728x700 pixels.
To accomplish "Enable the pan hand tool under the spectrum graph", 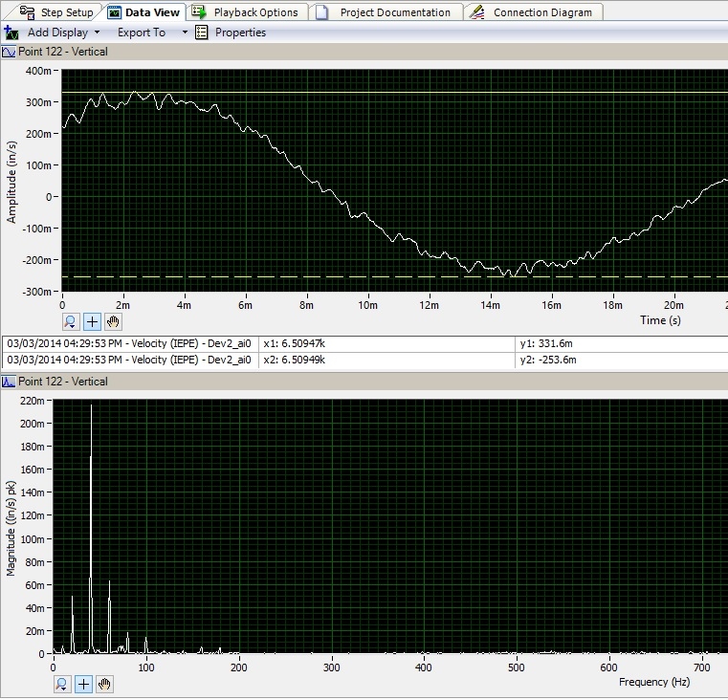I will click(105, 684).
